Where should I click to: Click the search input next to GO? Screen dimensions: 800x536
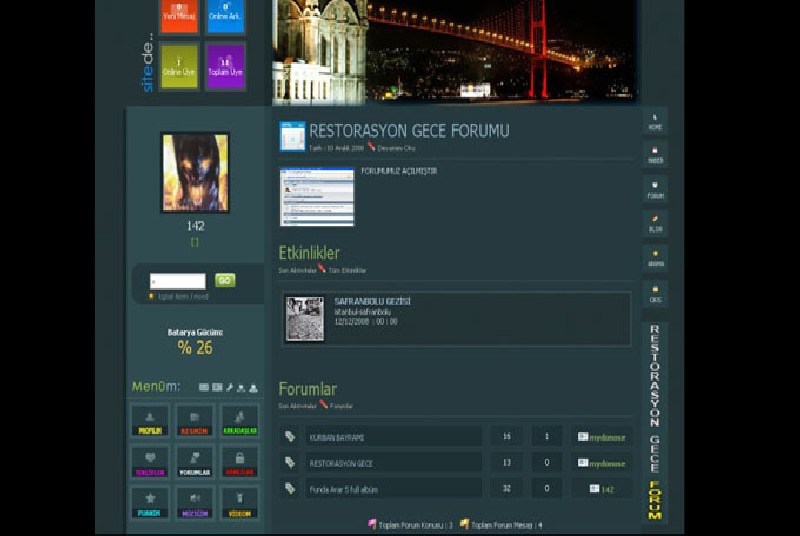[x=178, y=280]
